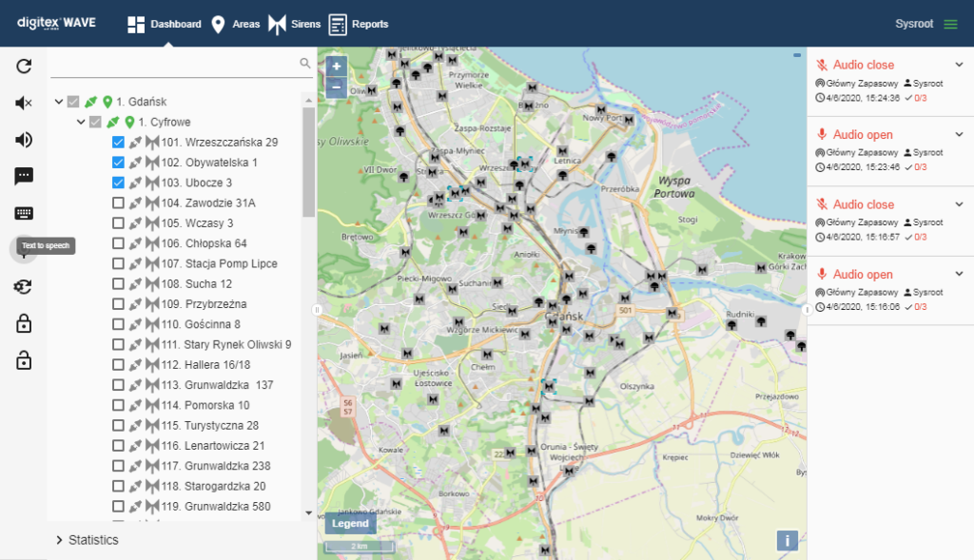
Task: Toggle the 1. Cyfrowe group checkbox
Action: pyautogui.click(x=95, y=123)
